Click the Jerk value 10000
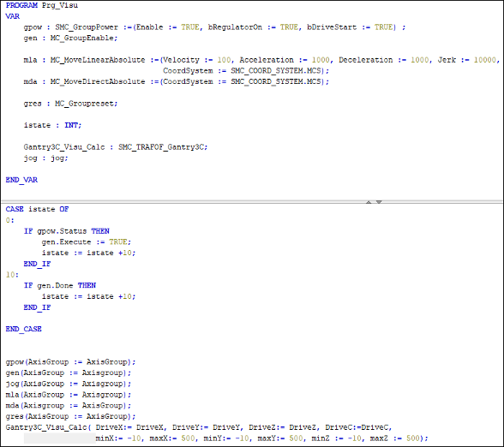Screen dimensions: 504x447 [485, 60]
